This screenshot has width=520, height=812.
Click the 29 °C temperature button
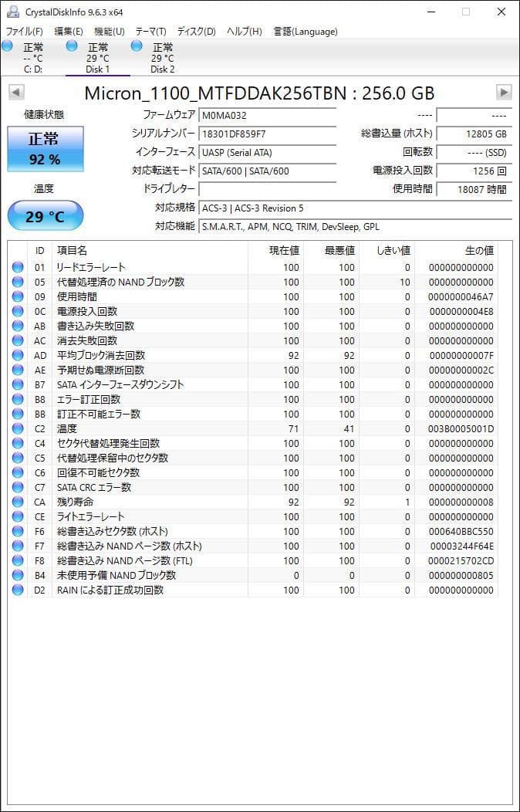[45, 216]
